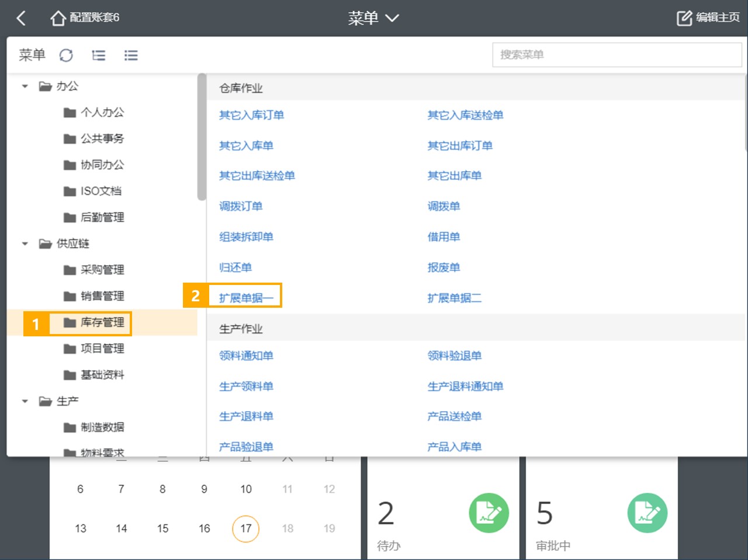Click the open folder icon beside 生产
Viewport: 748px width, 560px height.
click(46, 402)
